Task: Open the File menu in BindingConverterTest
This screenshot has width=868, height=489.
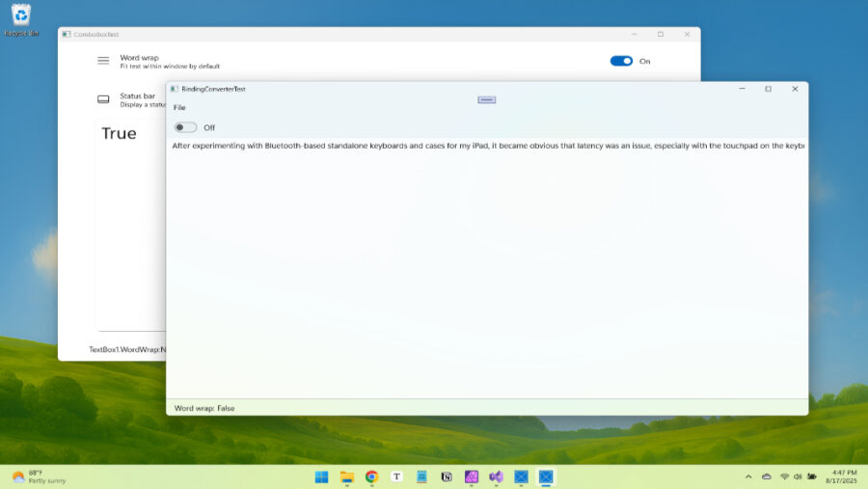Action: pos(179,107)
